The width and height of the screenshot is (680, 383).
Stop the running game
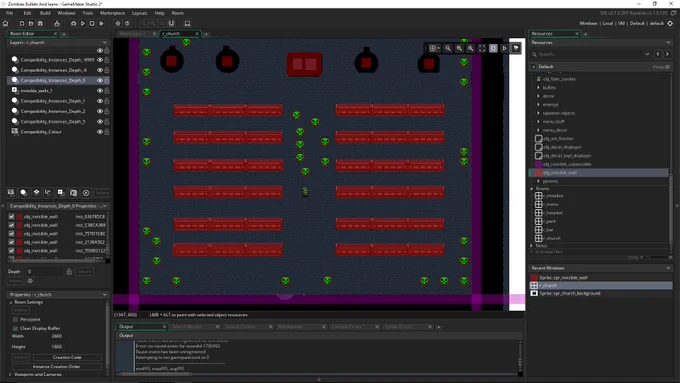pos(92,23)
